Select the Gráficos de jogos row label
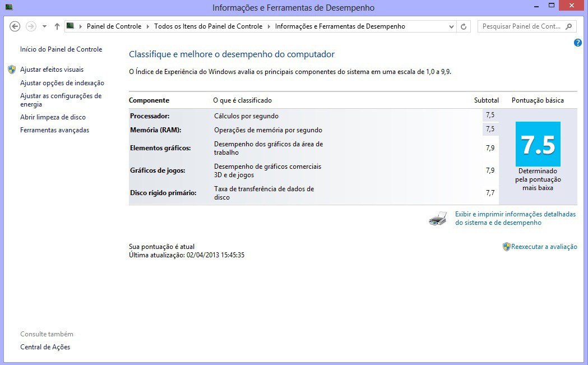The height and width of the screenshot is (365, 588). tap(158, 170)
